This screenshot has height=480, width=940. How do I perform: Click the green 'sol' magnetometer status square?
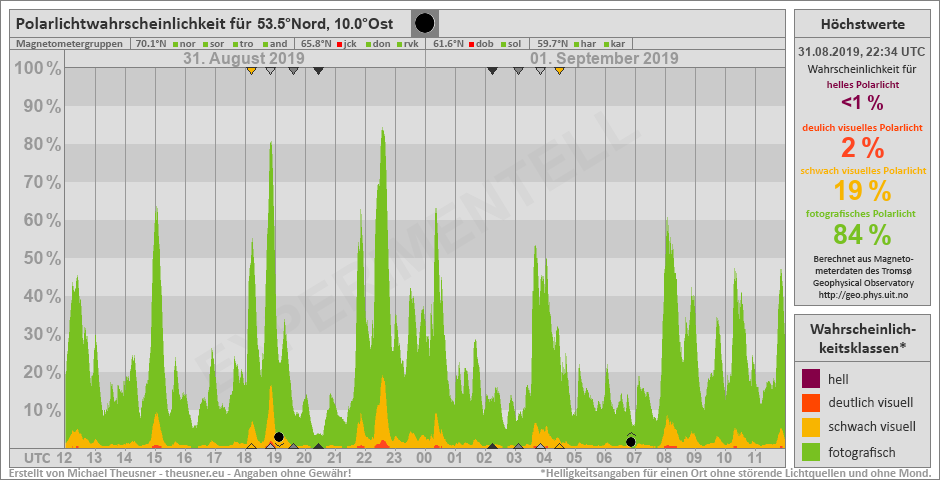(x=504, y=44)
